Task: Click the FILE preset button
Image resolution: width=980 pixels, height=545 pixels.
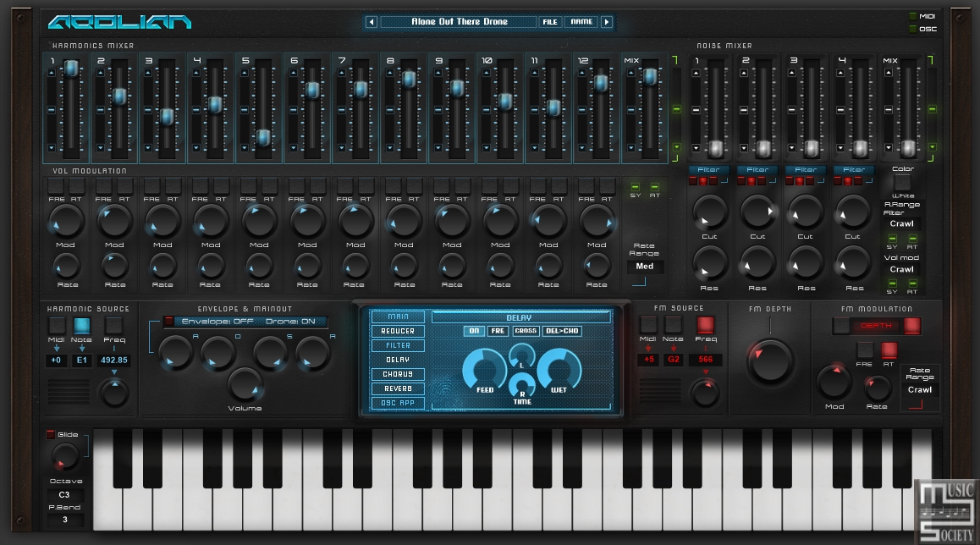Action: point(550,22)
